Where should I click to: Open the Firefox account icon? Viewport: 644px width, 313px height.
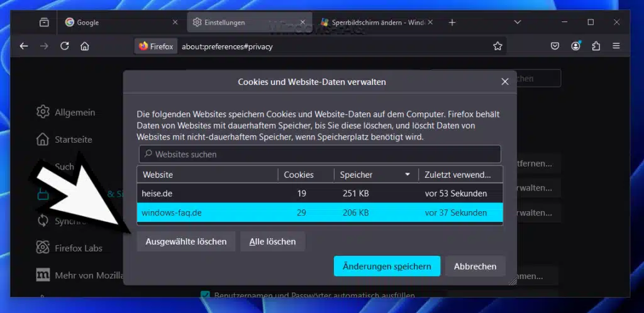pos(576,46)
